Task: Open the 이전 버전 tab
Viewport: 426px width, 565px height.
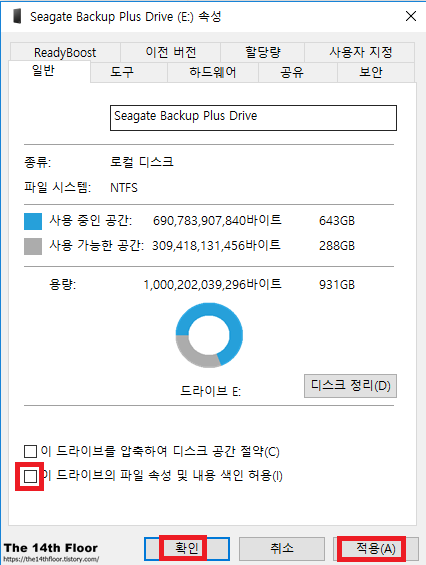Action: coord(170,53)
